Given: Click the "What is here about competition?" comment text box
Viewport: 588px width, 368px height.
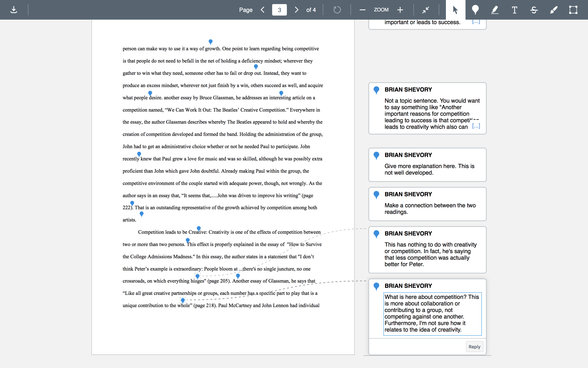Looking at the screenshot, I should (x=432, y=314).
